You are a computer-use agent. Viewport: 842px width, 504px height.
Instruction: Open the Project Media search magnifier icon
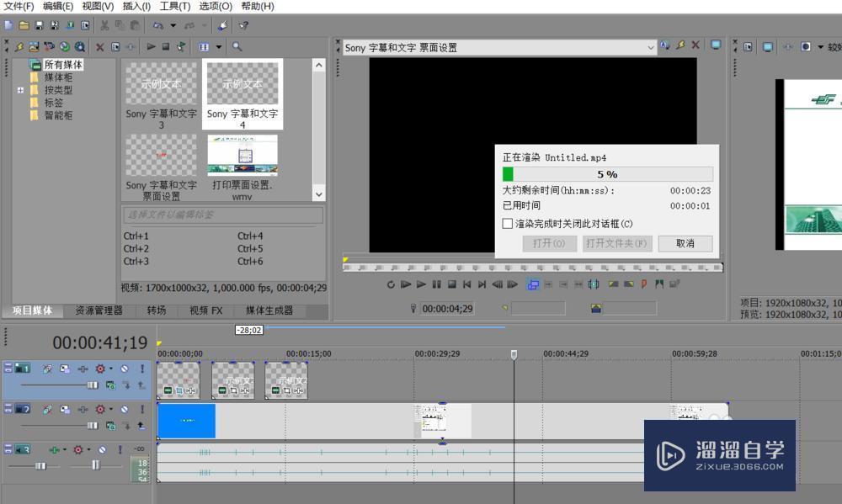[237, 46]
